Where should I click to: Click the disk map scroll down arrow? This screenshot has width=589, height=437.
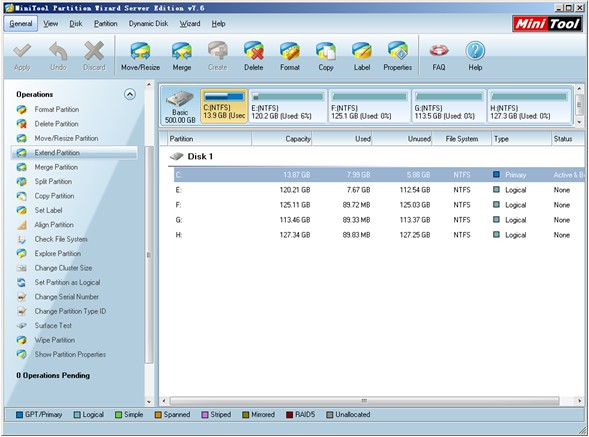pyautogui.click(x=579, y=122)
